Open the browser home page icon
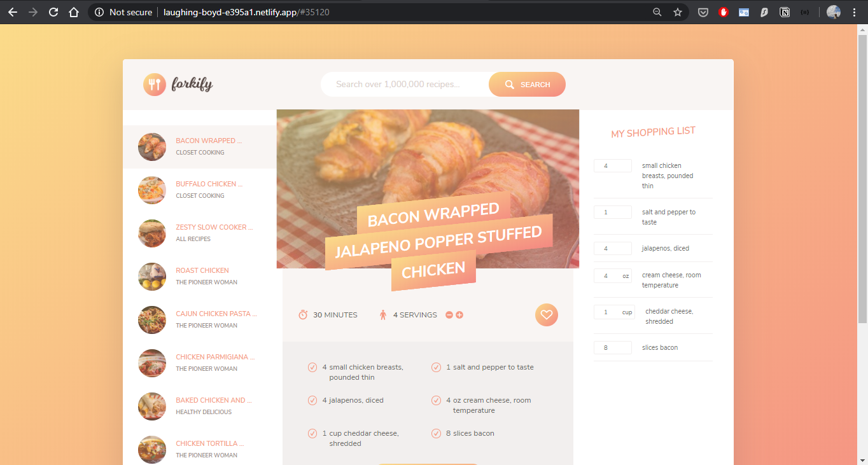The width and height of the screenshot is (868, 465). 74,12
